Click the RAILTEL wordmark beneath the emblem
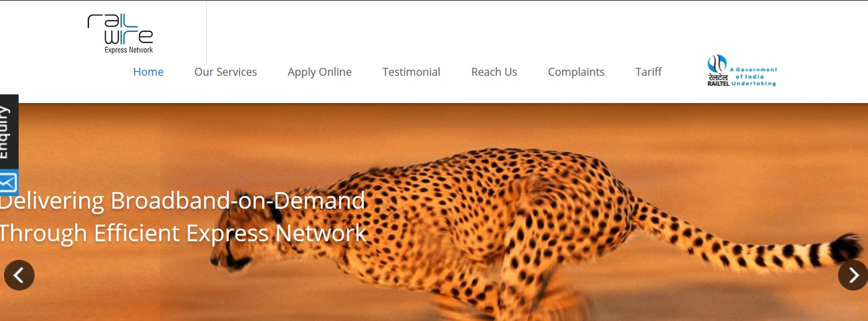This screenshot has width=868, height=321. [718, 84]
